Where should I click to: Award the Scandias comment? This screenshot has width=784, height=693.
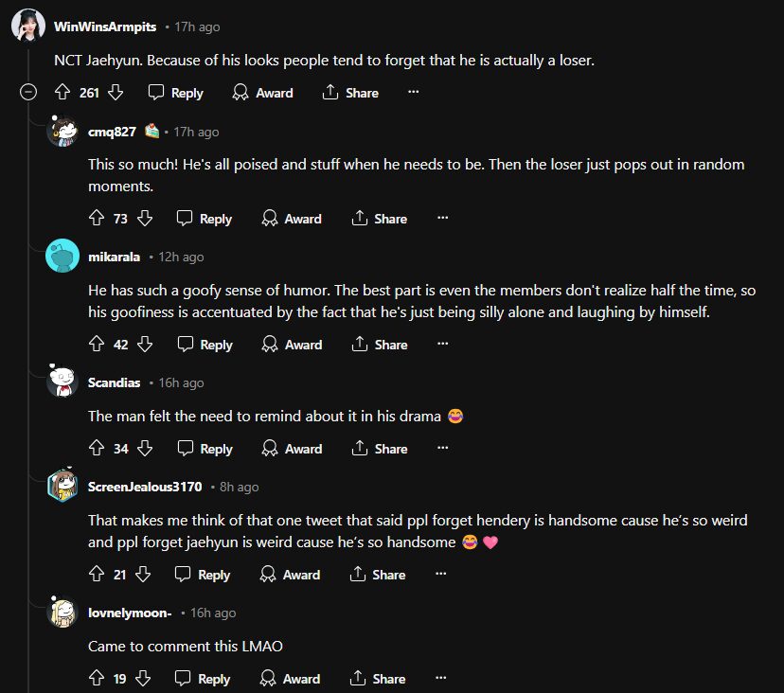pyautogui.click(x=292, y=449)
